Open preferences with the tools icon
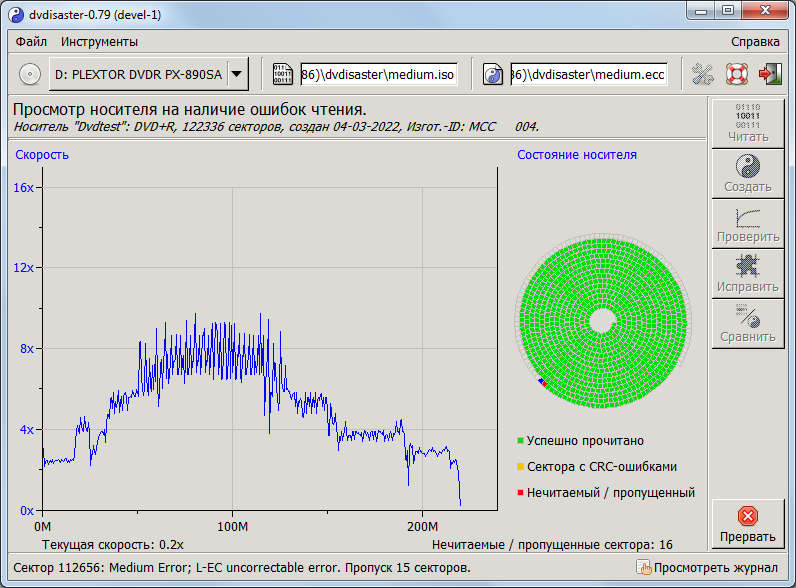 pos(703,74)
